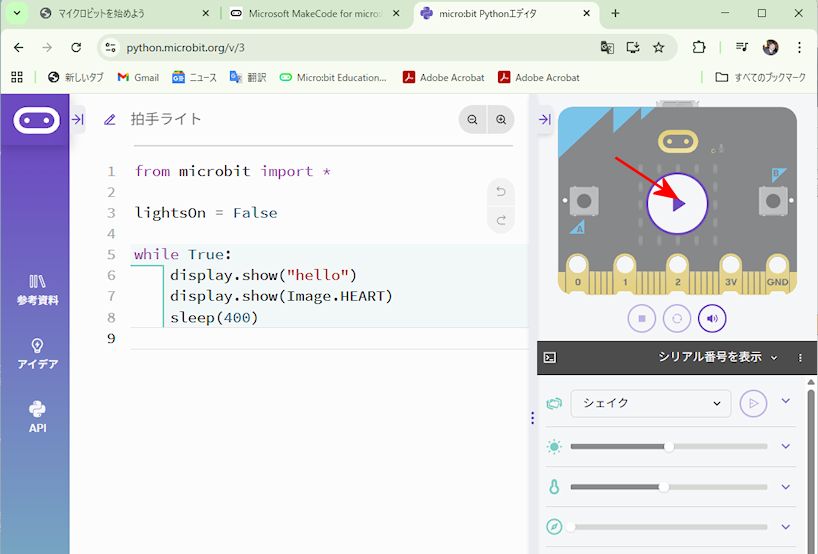Send the selected gesture with the play button

pyautogui.click(x=753, y=403)
